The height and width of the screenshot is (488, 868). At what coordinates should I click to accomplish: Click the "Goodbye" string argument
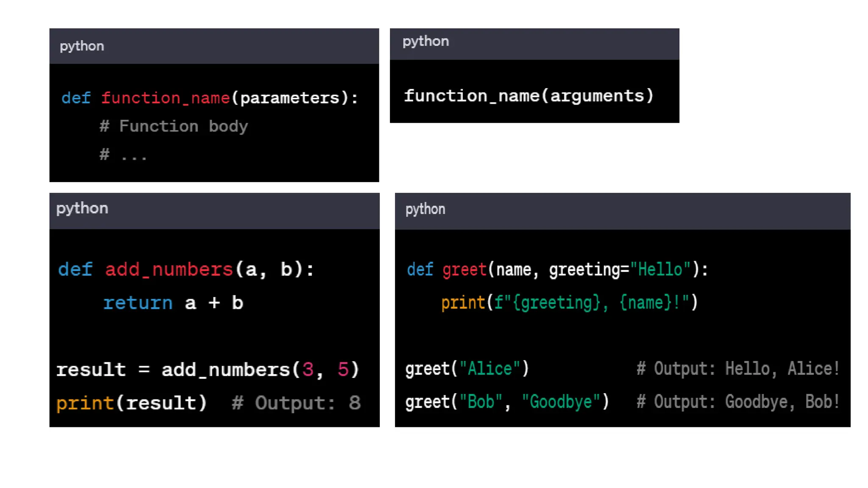click(561, 402)
